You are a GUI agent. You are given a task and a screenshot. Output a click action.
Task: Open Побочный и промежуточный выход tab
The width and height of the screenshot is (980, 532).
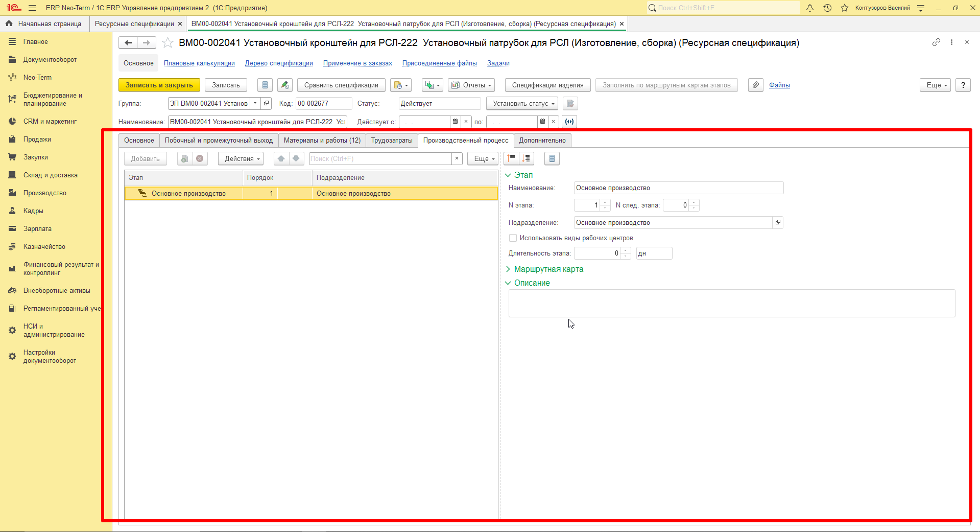point(219,141)
